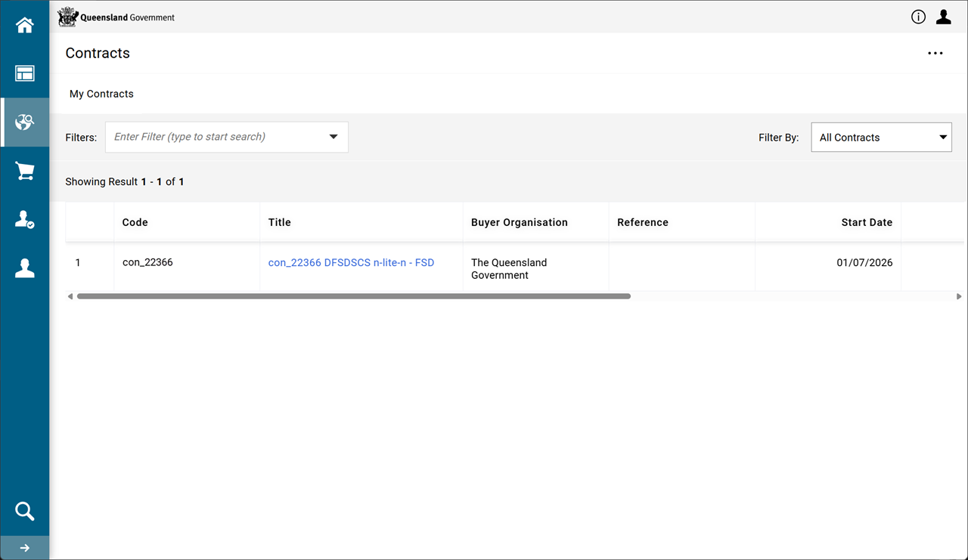Open contract con_22366 DFSDSCS n-lite-n link
Screen dimensions: 968x560
click(351, 262)
